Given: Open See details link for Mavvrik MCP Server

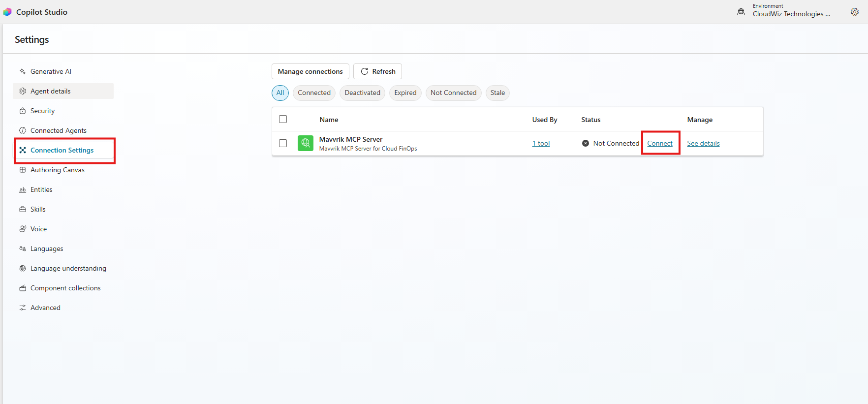Looking at the screenshot, I should [703, 143].
